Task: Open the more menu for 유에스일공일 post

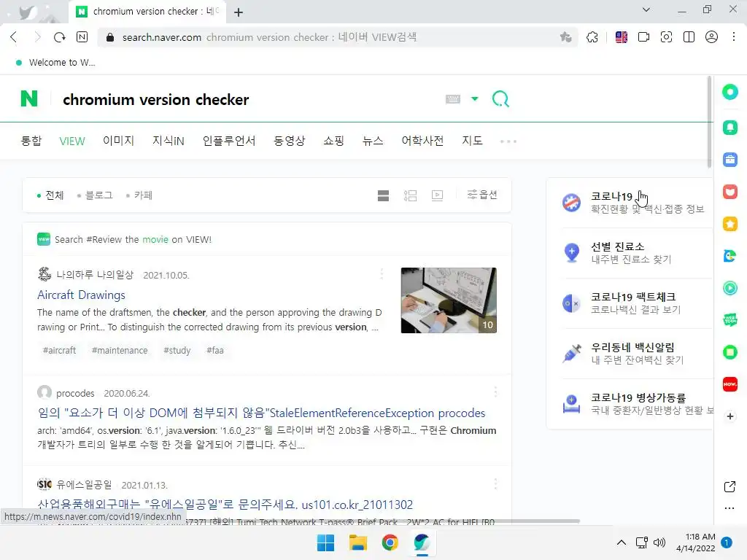Action: click(495, 484)
